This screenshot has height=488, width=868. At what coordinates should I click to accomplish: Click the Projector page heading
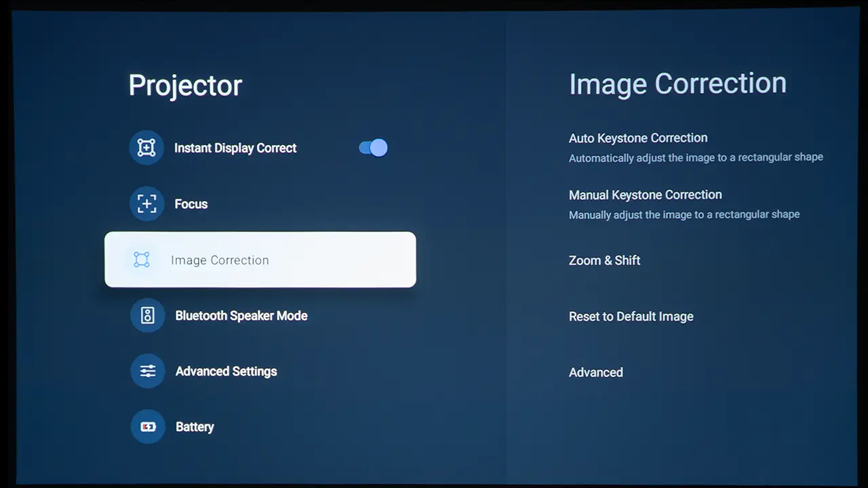(x=185, y=86)
